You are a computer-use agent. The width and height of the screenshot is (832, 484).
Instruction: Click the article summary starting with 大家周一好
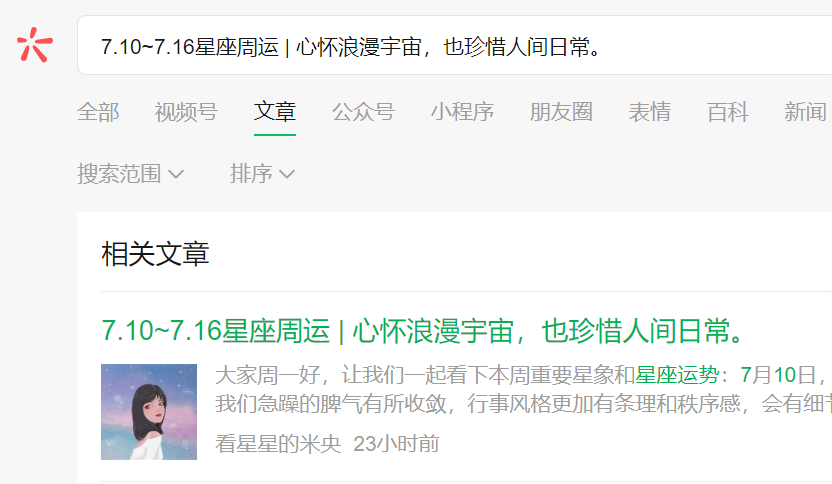(x=523, y=390)
